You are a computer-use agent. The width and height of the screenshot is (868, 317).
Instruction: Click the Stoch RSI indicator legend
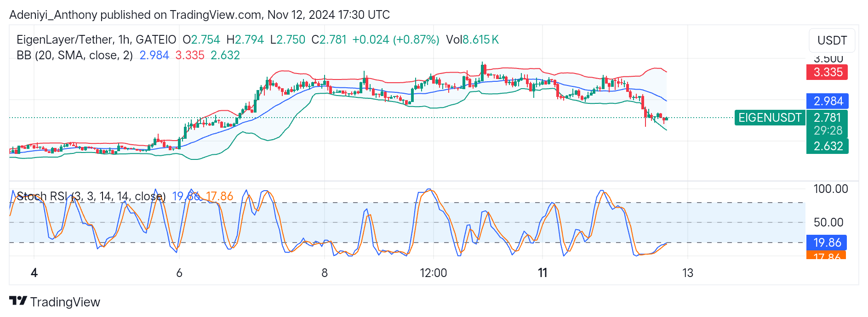pyautogui.click(x=91, y=196)
